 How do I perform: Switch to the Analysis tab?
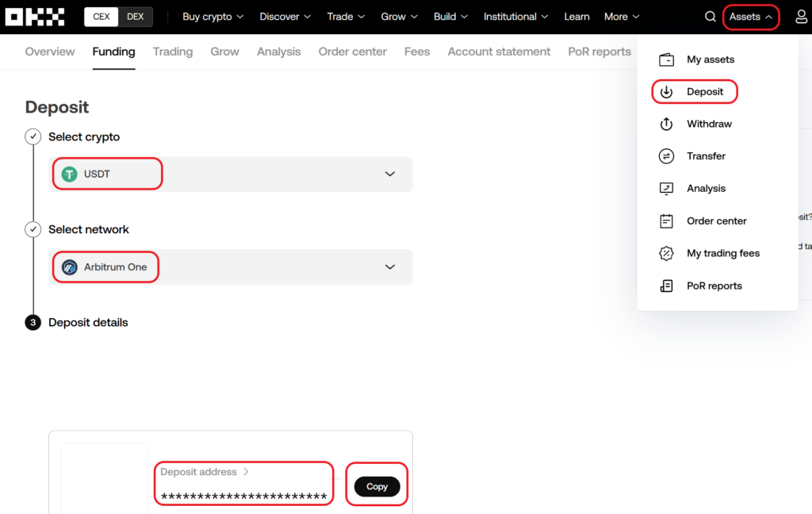[x=278, y=52]
